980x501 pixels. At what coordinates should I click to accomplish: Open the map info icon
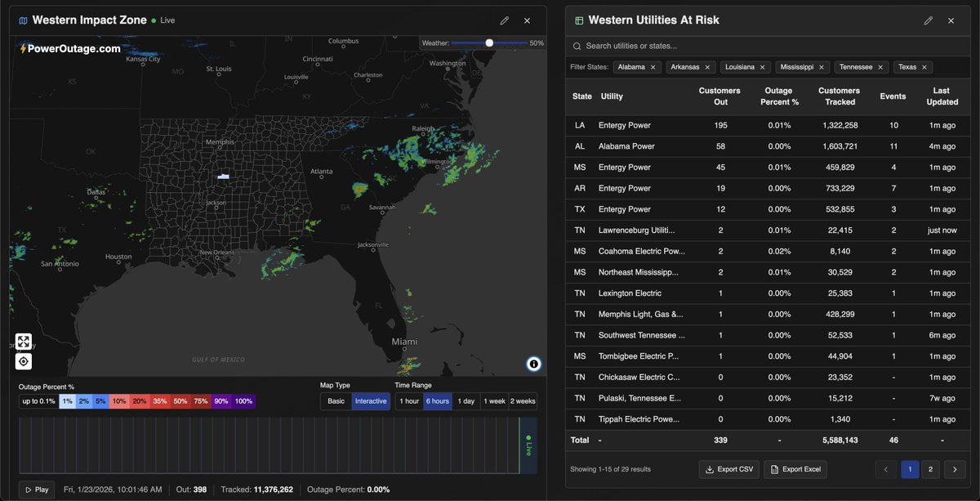pos(533,364)
